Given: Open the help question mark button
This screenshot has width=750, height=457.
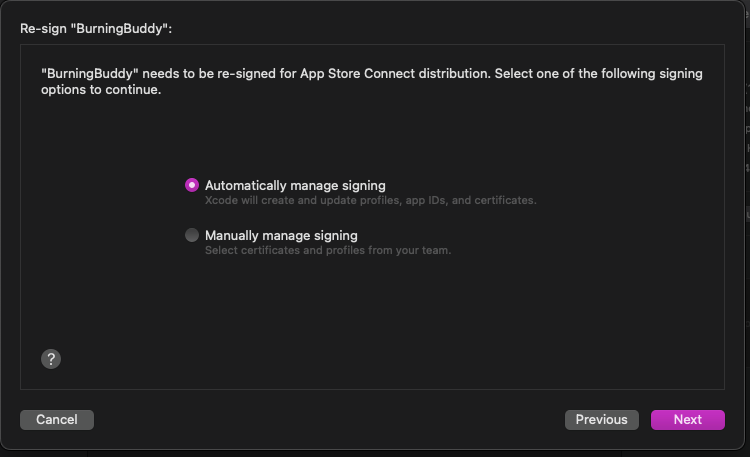Looking at the screenshot, I should pos(51,359).
